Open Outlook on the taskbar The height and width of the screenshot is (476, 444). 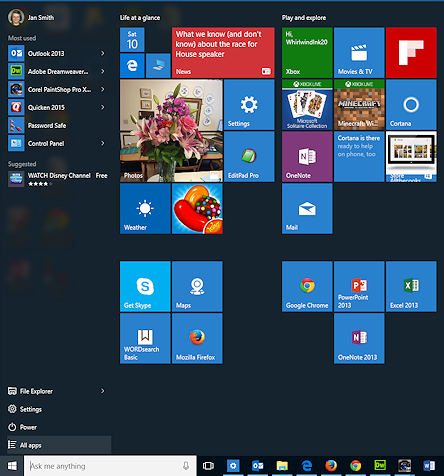point(258,466)
